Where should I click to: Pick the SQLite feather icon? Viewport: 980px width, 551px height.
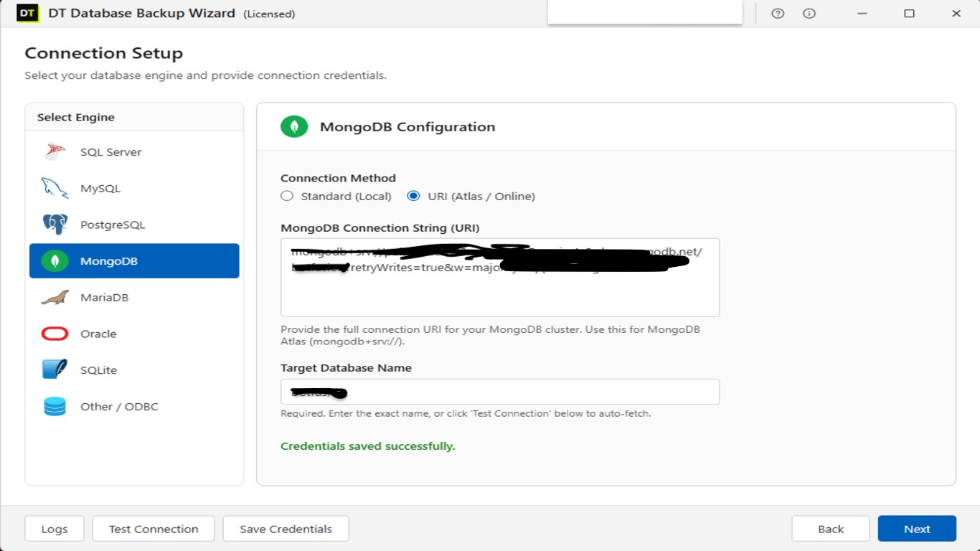tap(55, 370)
